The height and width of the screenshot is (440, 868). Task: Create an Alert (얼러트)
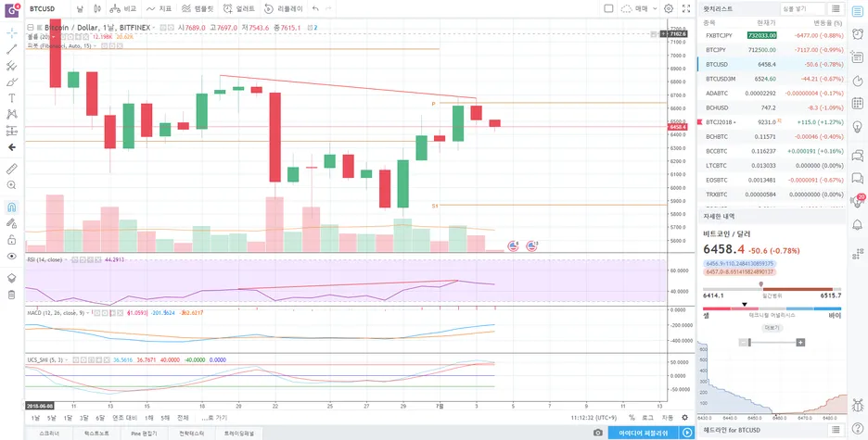click(239, 8)
